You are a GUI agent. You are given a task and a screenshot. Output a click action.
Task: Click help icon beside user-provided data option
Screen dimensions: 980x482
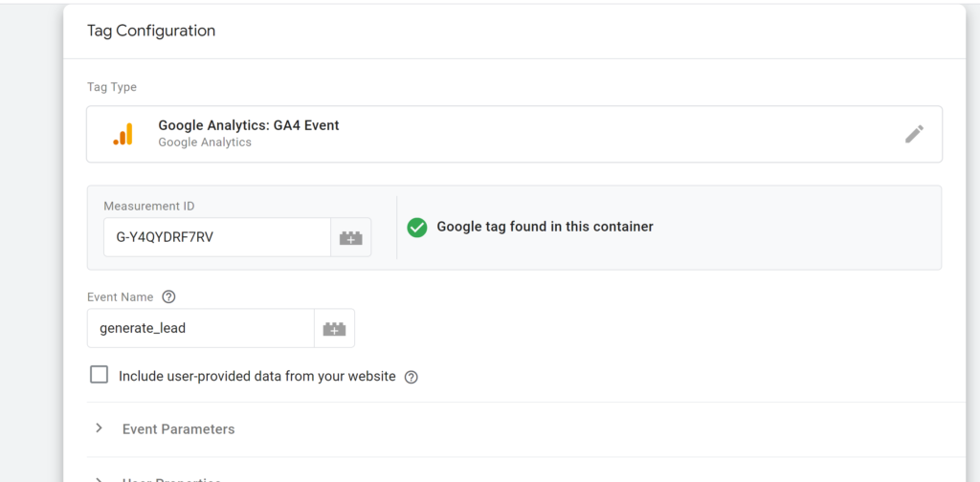coord(411,377)
